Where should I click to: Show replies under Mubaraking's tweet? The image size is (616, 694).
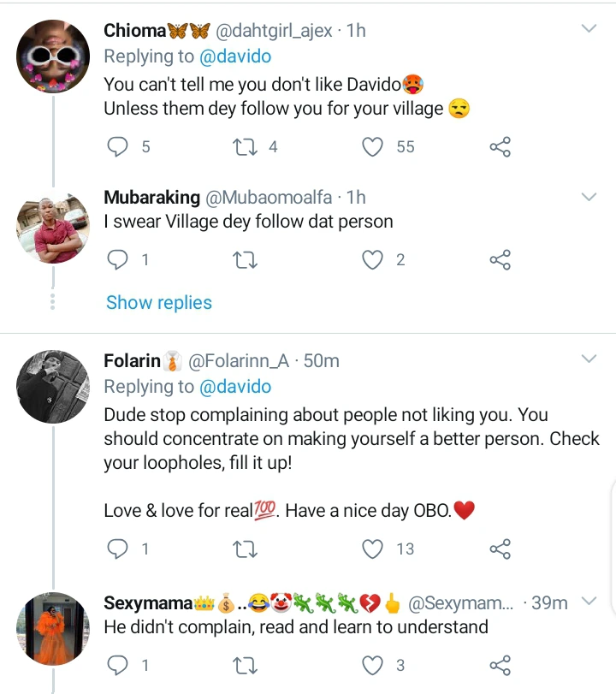pyautogui.click(x=159, y=302)
